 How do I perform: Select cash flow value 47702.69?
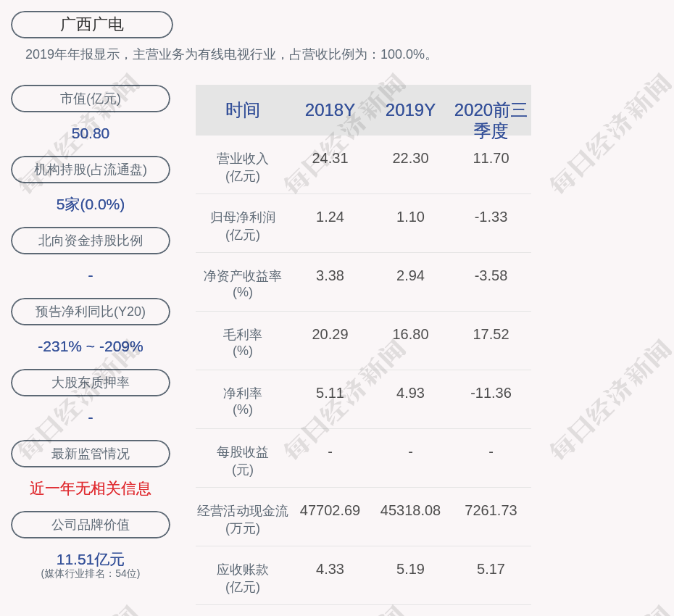[x=330, y=510]
